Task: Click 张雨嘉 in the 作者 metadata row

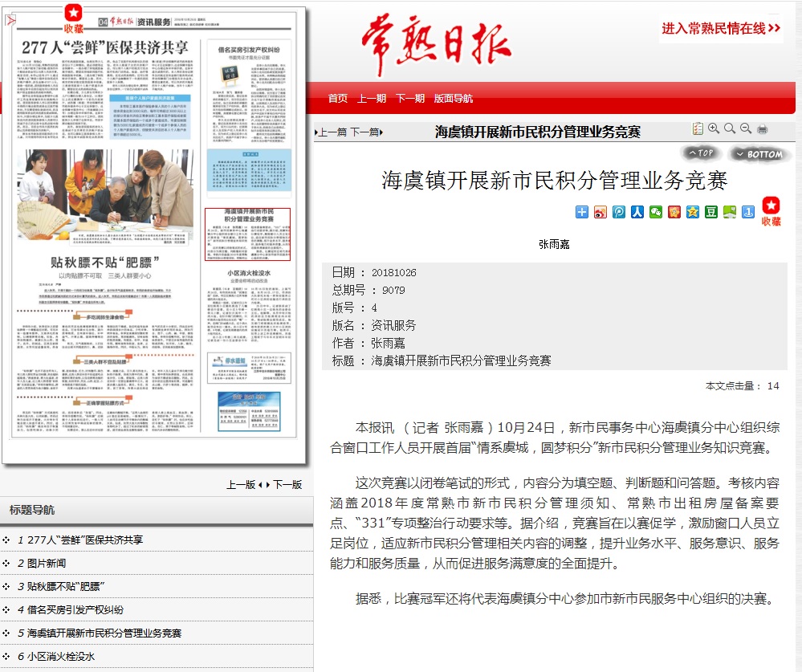Action: click(388, 343)
